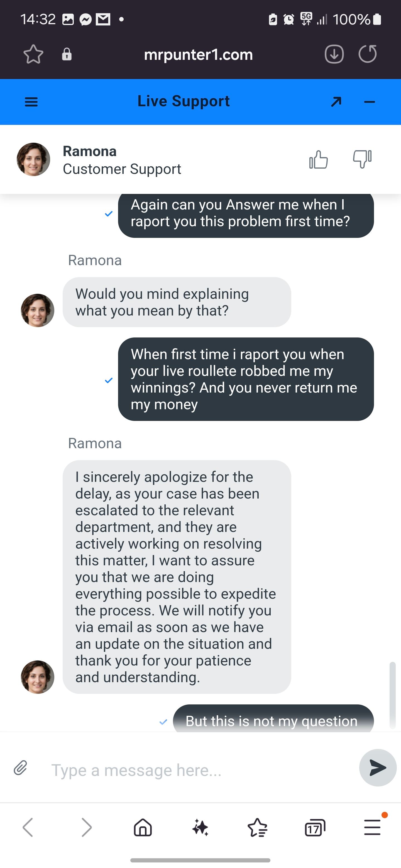
Task: Go forward with browser forward arrow
Action: tap(86, 828)
